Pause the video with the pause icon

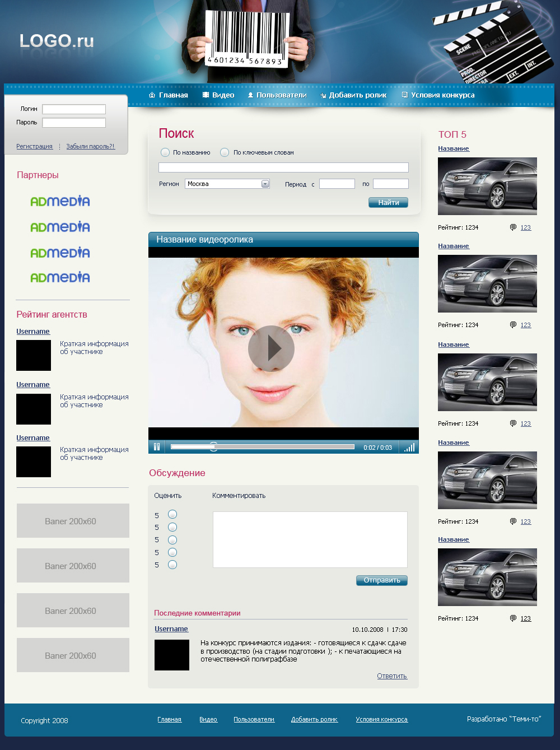157,447
